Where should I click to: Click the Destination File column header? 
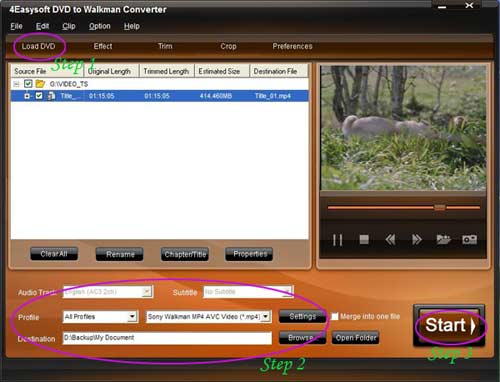coord(279,71)
